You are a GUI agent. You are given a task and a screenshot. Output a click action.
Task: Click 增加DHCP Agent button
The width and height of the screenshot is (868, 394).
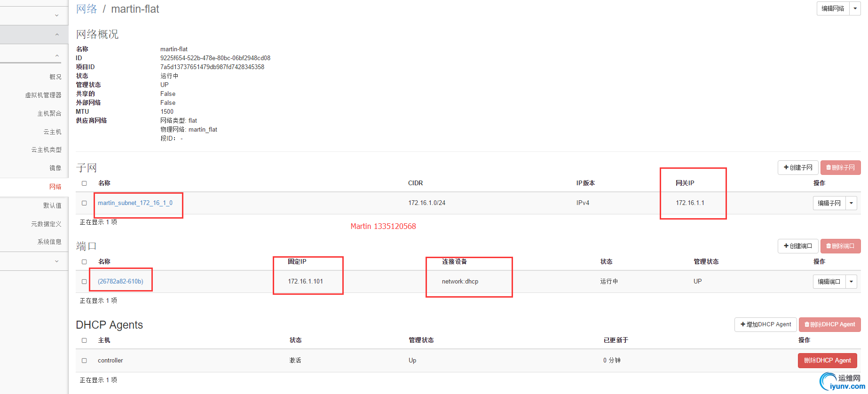(765, 324)
